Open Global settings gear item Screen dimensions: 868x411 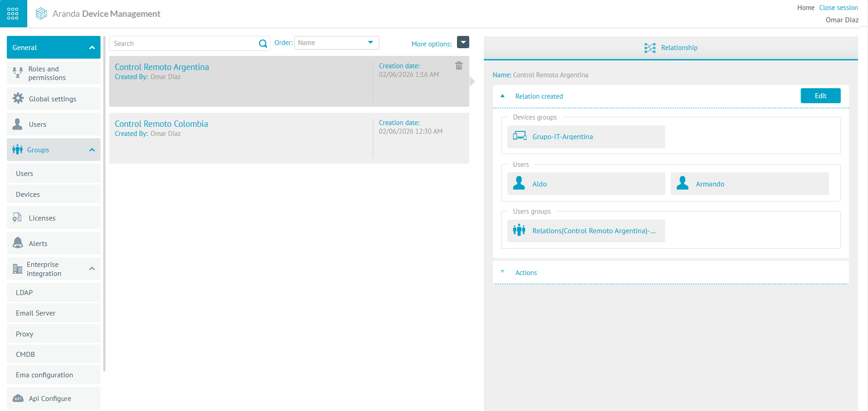pos(53,99)
